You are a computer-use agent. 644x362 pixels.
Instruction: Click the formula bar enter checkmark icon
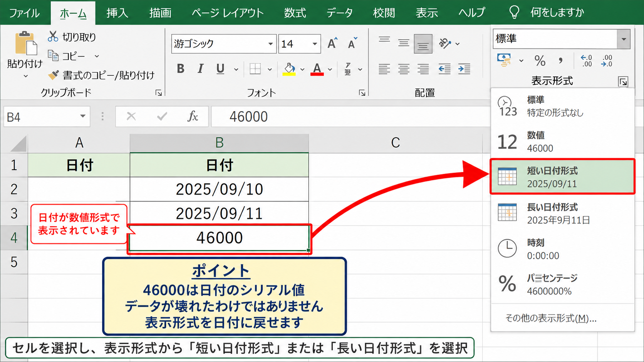tap(162, 116)
